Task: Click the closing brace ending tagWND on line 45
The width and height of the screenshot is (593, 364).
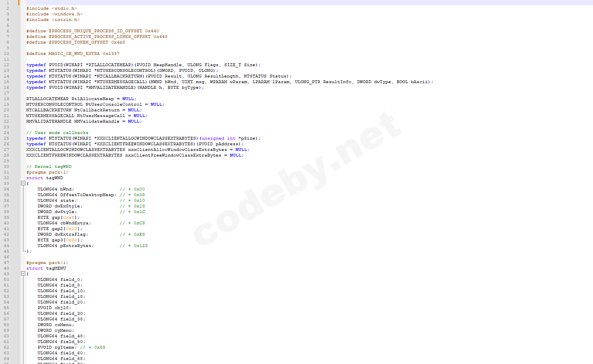Action: (28, 251)
